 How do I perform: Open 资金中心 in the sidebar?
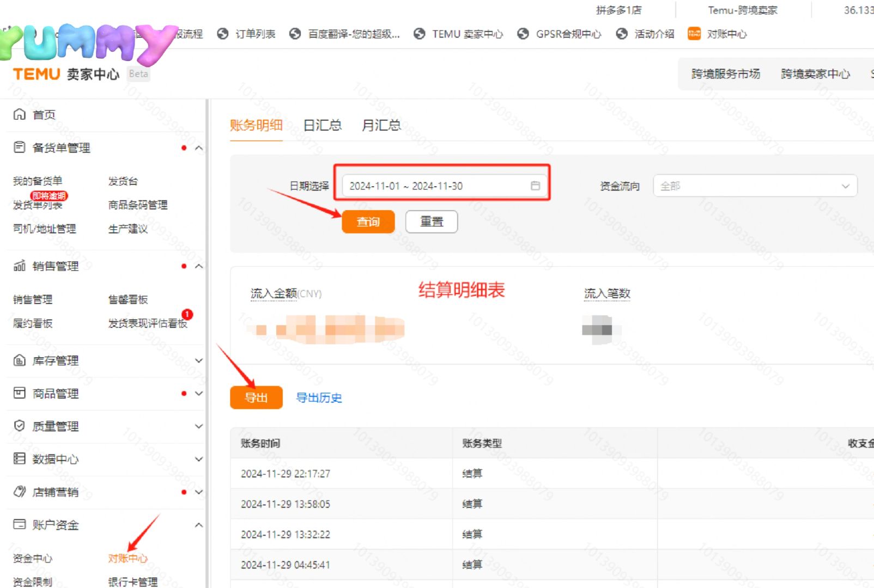pos(33,558)
